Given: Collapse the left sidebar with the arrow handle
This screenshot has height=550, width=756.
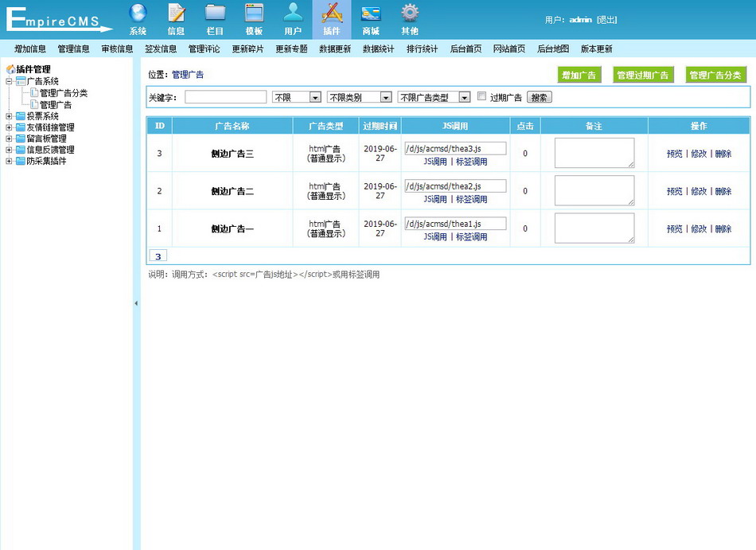Looking at the screenshot, I should tap(136, 303).
